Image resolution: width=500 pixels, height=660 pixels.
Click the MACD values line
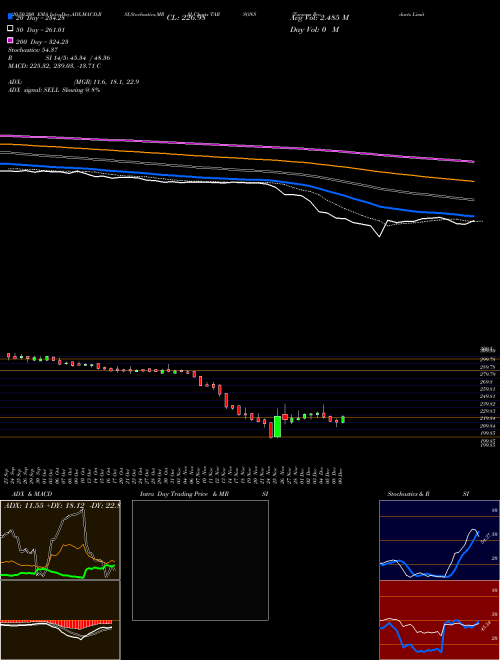[x=54, y=66]
